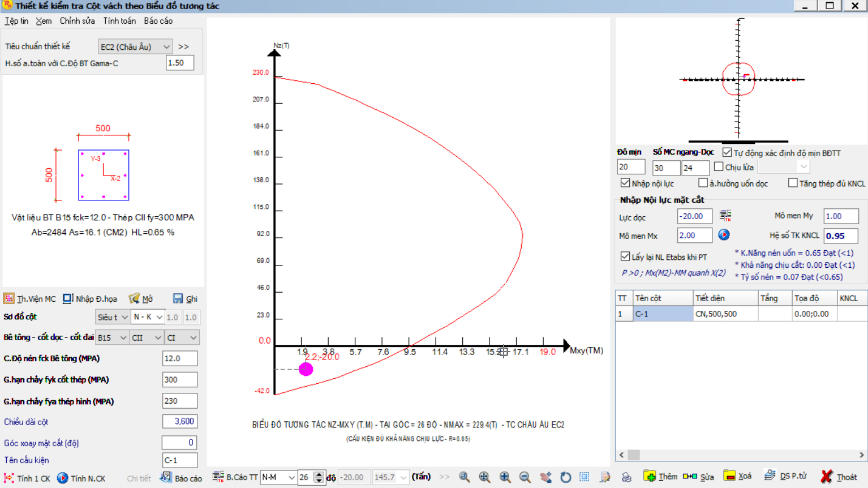This screenshot has width=868, height=488.
Task: Click the angle spinner stepper next to 26
Action: point(319,477)
